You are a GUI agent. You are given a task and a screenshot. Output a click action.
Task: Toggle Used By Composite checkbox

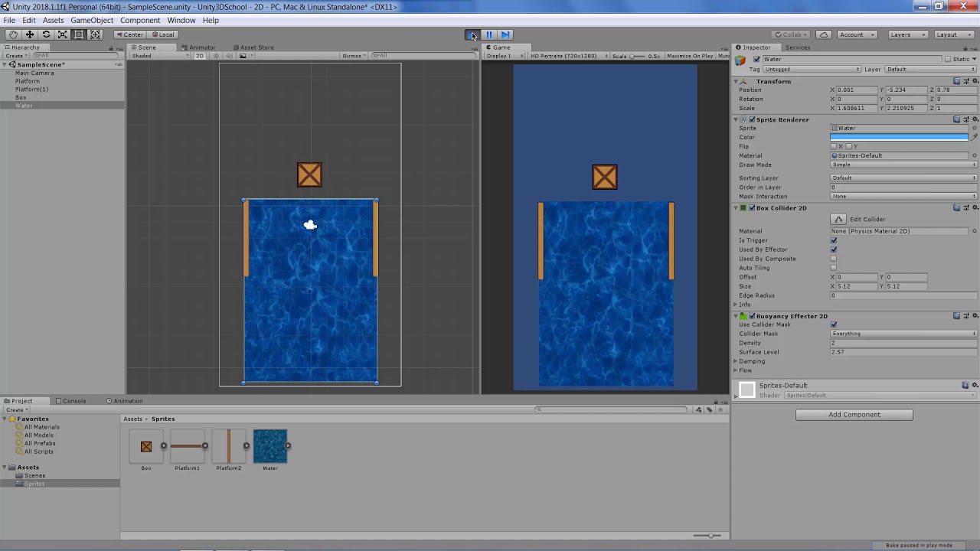[x=834, y=259]
